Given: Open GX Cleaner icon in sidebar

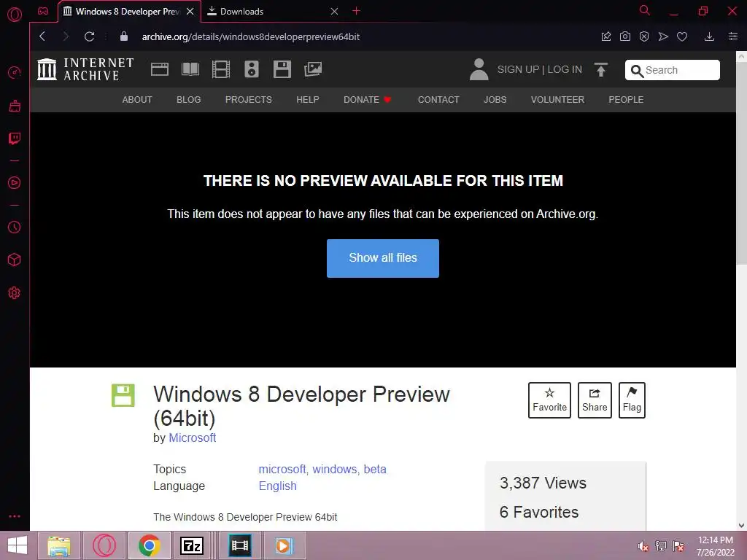Looking at the screenshot, I should coord(15,105).
